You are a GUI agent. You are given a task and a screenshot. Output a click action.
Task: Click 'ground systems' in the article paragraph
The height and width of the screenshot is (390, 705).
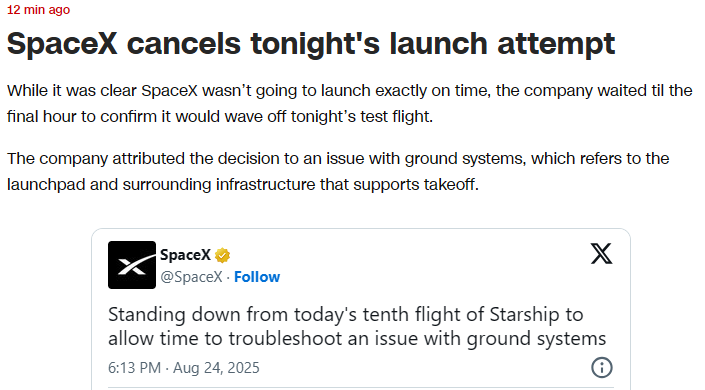(464, 159)
